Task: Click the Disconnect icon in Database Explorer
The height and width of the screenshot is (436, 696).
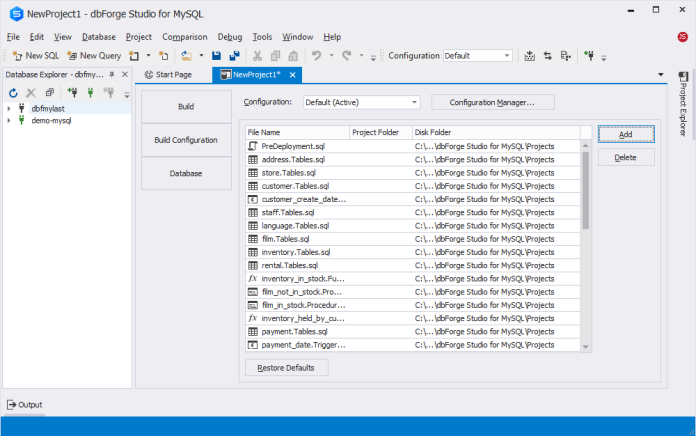Action: tap(108, 93)
